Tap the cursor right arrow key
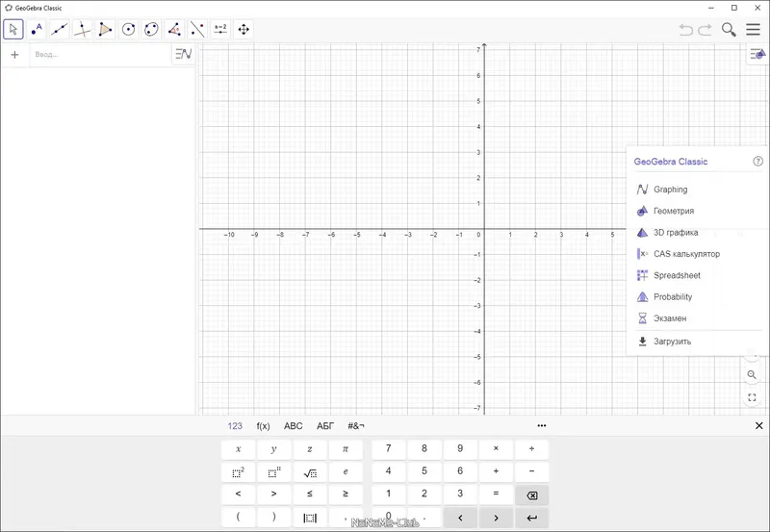The width and height of the screenshot is (770, 532). coord(496,518)
